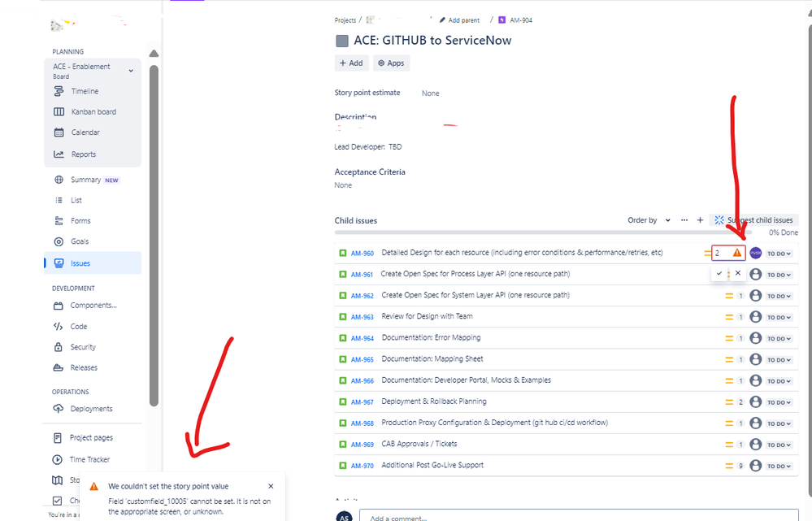812x521 pixels.
Task: Click the Forms sidebar icon
Action: coord(59,221)
